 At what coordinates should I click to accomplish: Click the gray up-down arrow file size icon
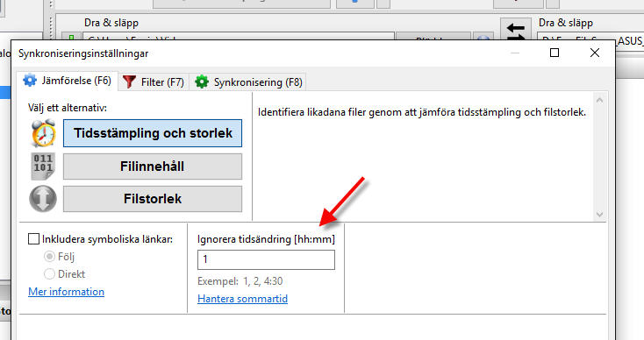tap(43, 199)
